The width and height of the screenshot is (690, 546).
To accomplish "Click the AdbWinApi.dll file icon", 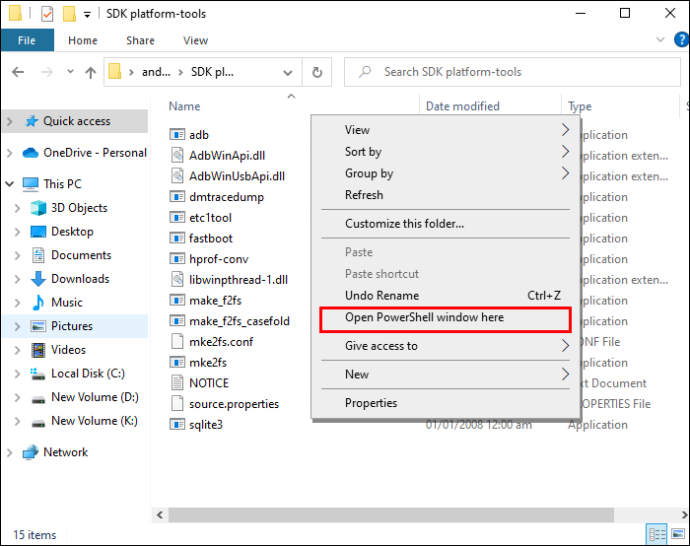I will pyautogui.click(x=177, y=155).
